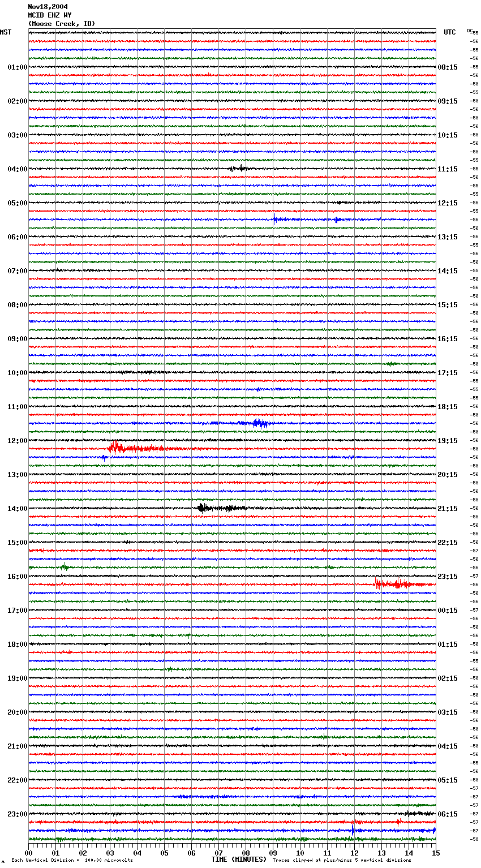Click the "14:15" UTC time label
Viewport: 481px width, 868px height.
coord(448,271)
